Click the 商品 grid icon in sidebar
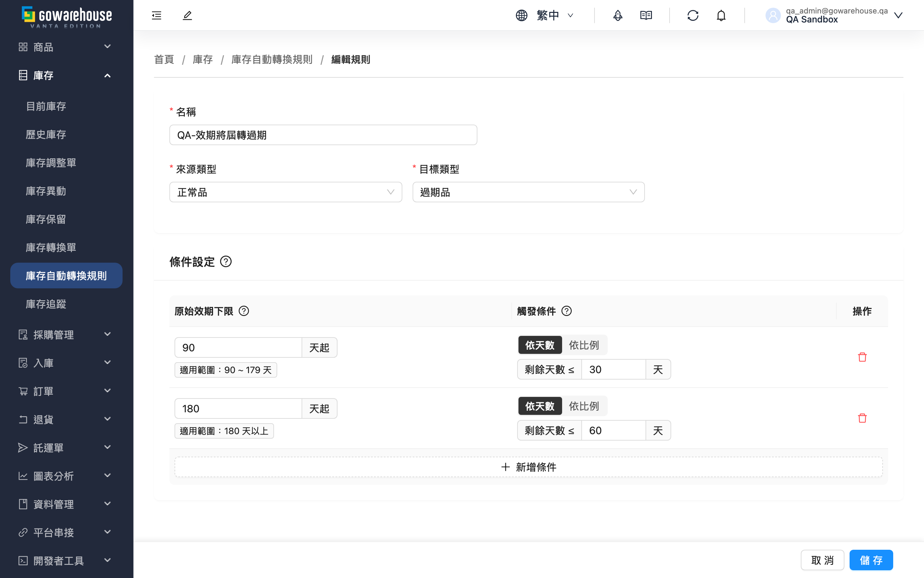The width and height of the screenshot is (924, 578). click(x=23, y=47)
